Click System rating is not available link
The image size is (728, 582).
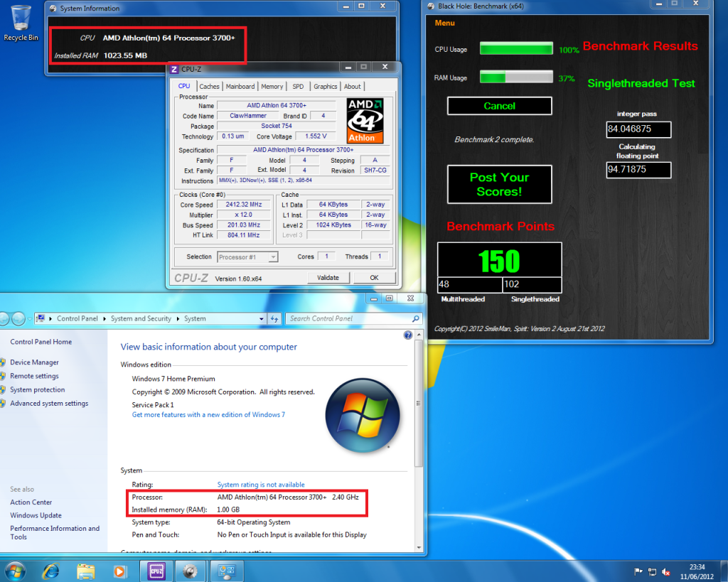pos(261,485)
